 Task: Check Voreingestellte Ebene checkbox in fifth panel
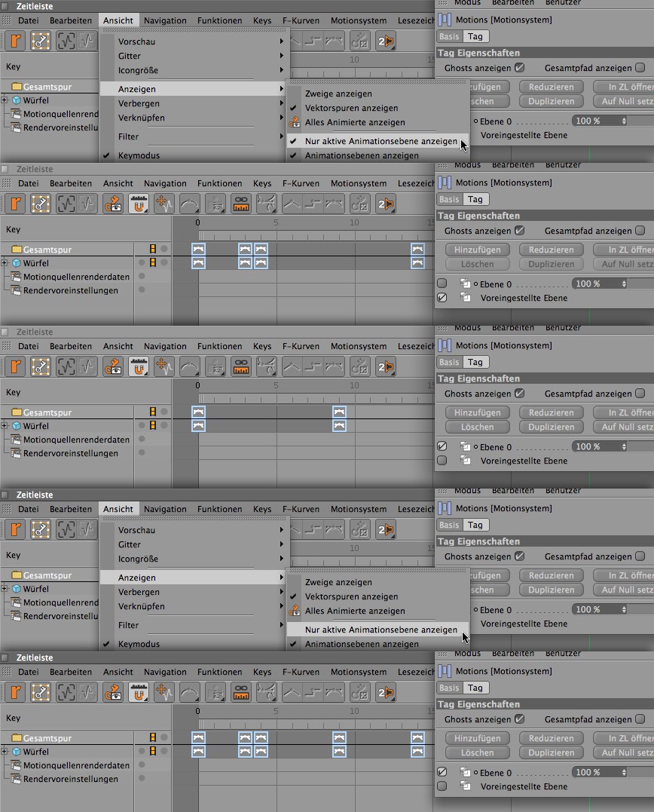point(442,786)
